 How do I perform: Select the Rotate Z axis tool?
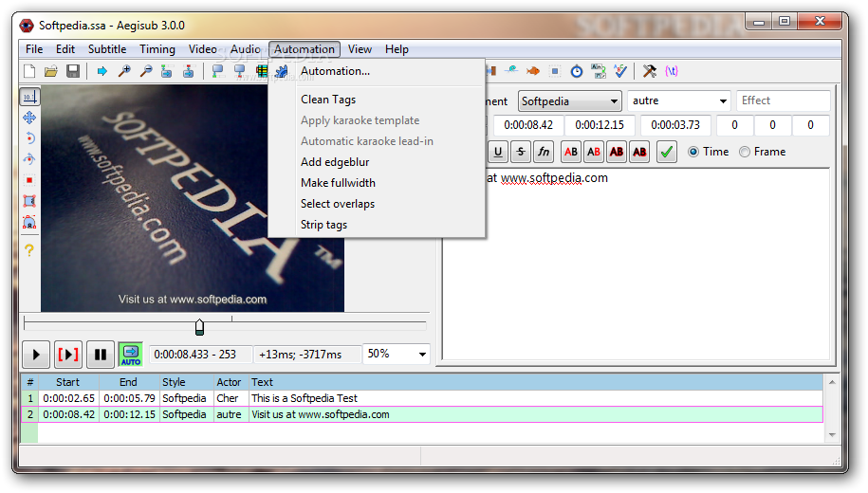[x=29, y=138]
